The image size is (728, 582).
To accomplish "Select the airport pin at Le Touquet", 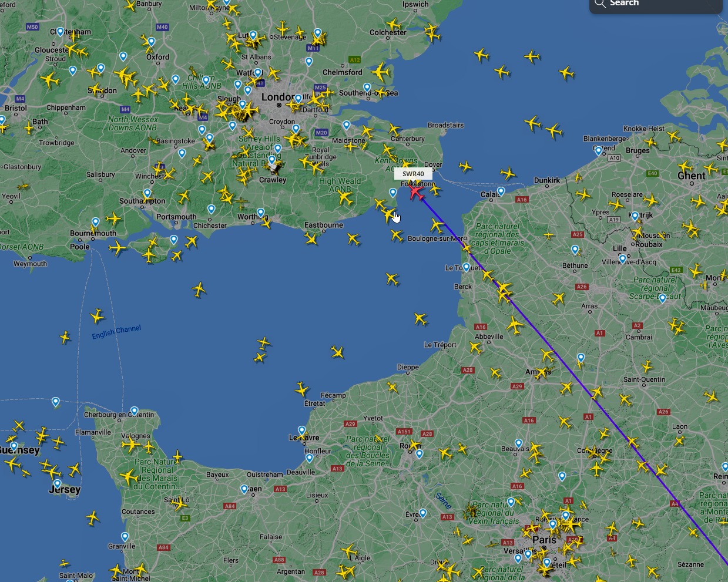I will (466, 267).
